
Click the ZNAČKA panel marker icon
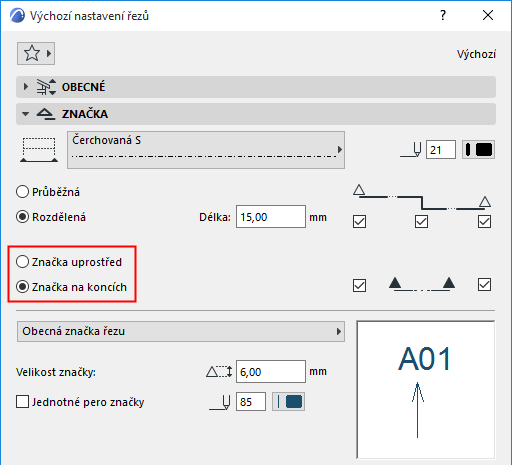tap(46, 114)
